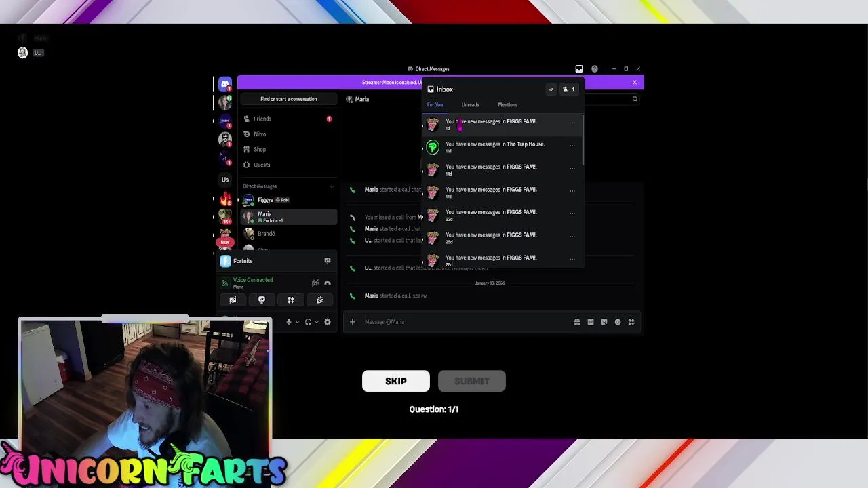Open headphone output options arrow

[316, 322]
